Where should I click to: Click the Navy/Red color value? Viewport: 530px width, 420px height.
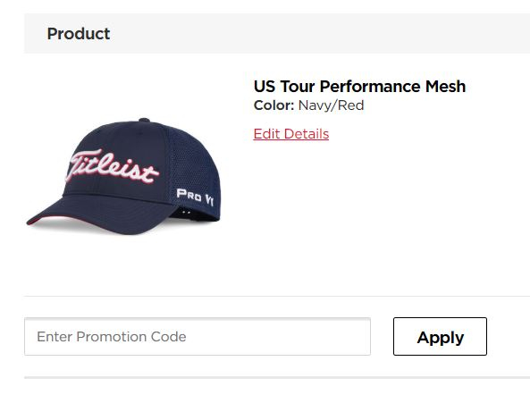pos(331,105)
